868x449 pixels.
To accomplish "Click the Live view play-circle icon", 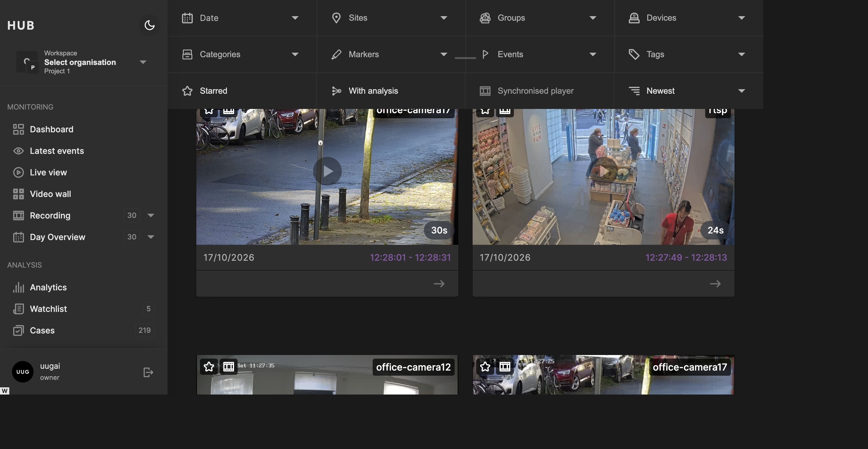I will (18, 172).
